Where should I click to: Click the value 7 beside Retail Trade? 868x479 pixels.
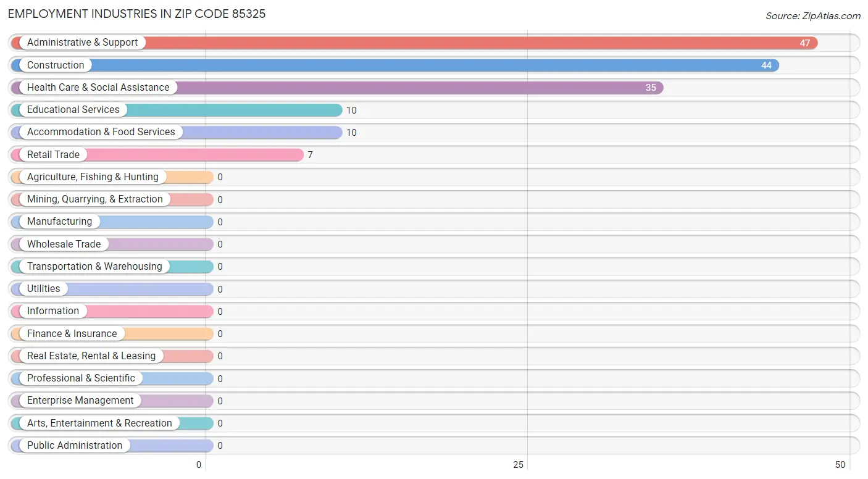point(310,155)
